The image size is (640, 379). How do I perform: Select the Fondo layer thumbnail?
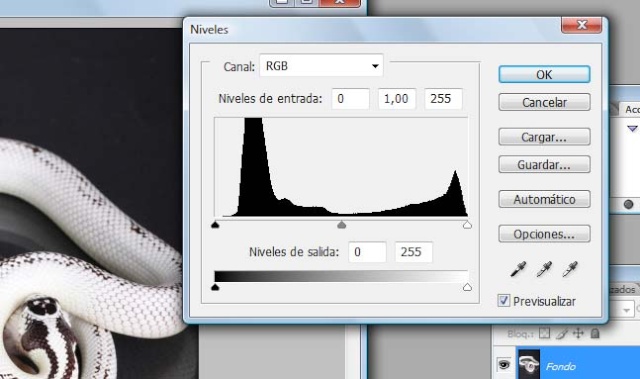point(529,364)
